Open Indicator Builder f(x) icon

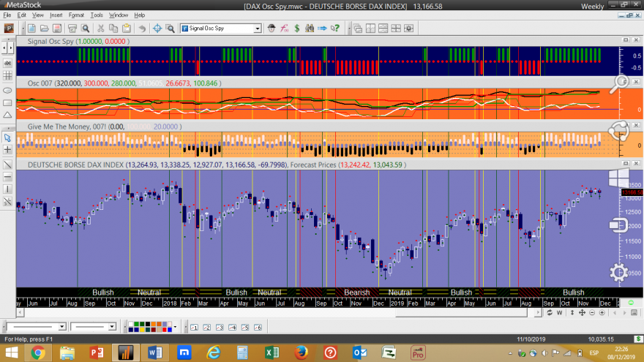(284, 29)
